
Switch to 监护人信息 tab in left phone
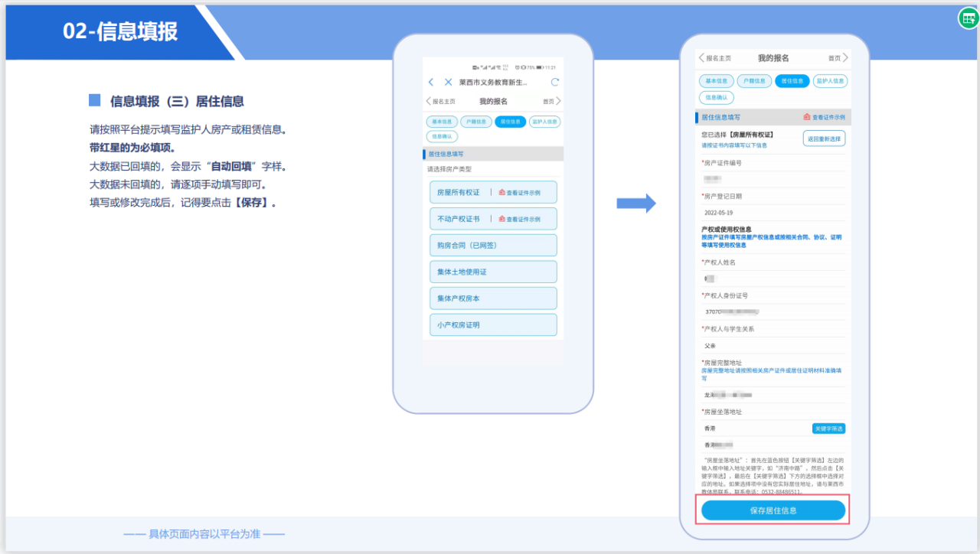tap(544, 122)
